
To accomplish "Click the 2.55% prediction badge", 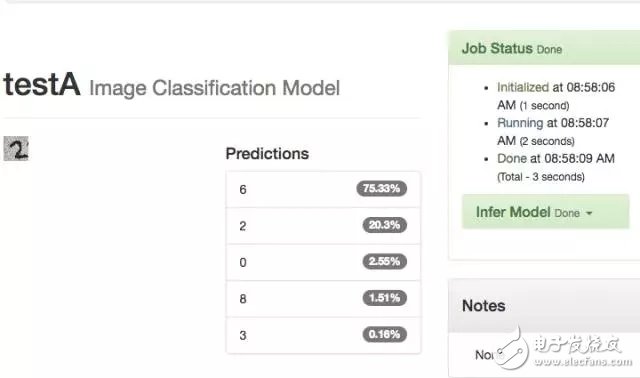I will pyautogui.click(x=384, y=261).
